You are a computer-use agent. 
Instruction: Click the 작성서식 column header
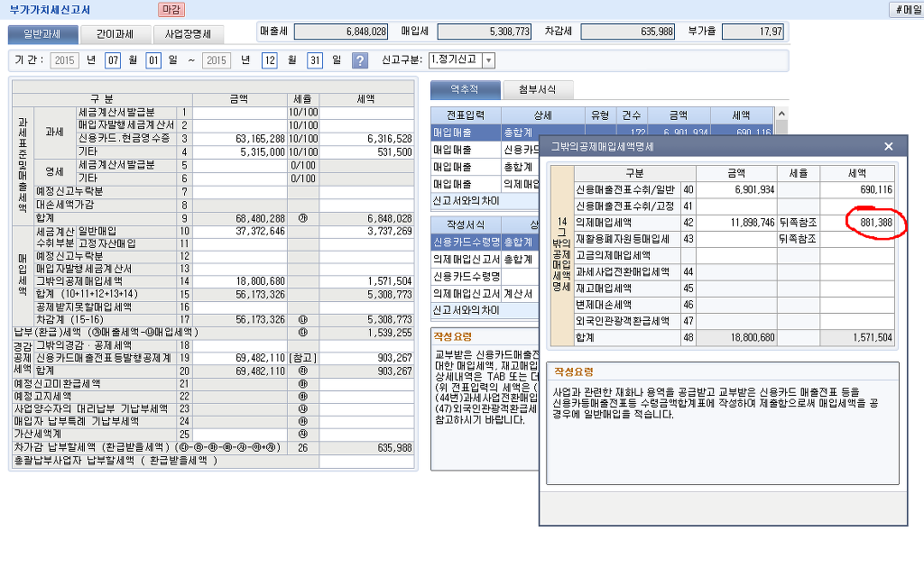tap(466, 224)
